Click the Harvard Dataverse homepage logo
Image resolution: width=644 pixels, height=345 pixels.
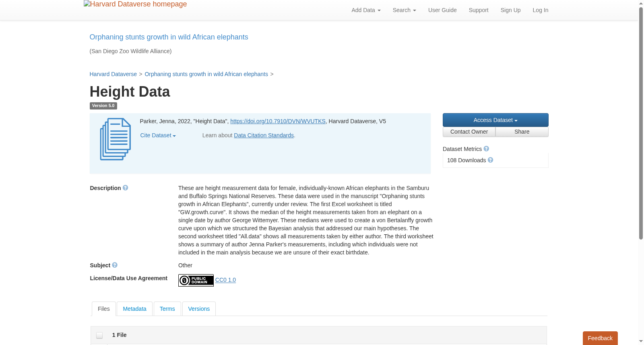pos(135,4)
